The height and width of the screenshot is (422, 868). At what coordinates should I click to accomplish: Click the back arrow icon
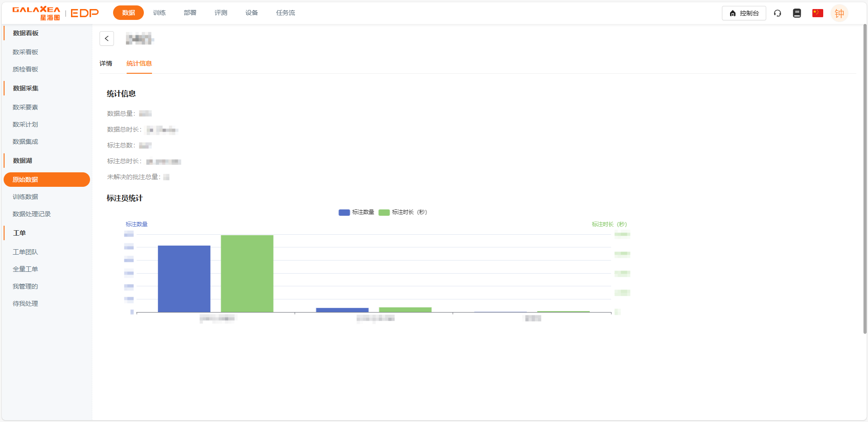(x=107, y=38)
